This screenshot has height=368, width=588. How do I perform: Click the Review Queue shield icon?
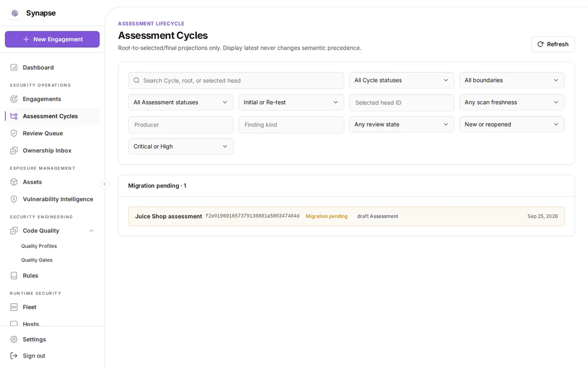tap(14, 133)
